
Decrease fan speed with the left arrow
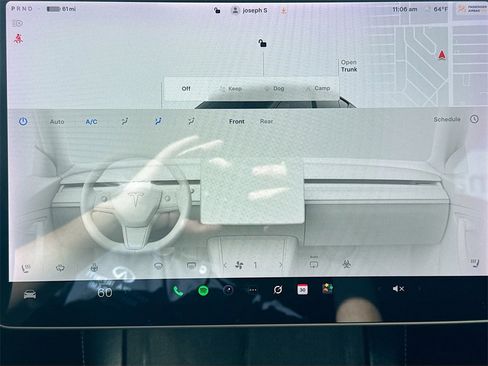coord(225,265)
